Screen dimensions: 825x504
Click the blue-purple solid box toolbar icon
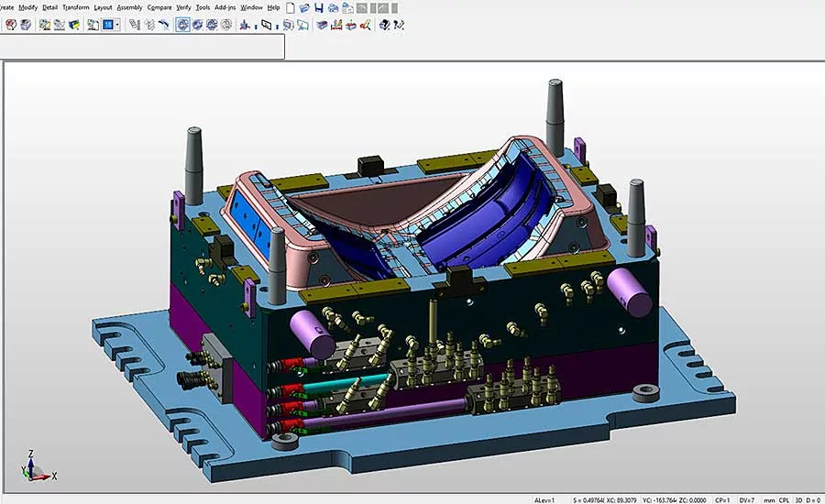[322, 25]
